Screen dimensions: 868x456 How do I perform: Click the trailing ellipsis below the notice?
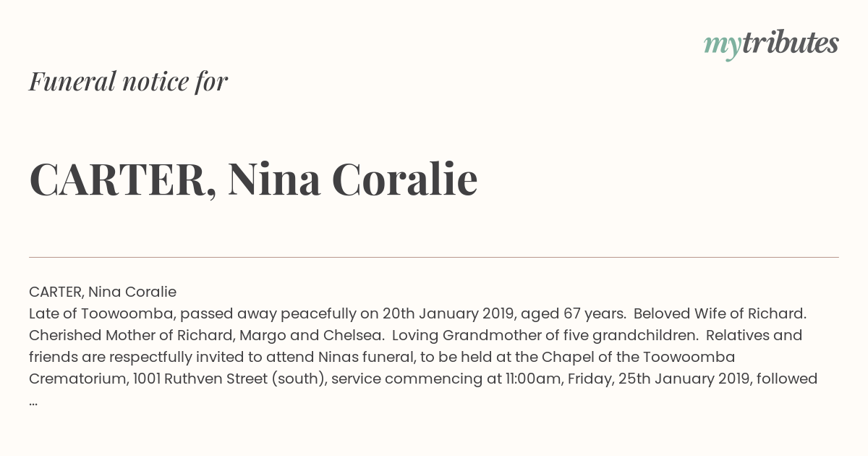pos(33,402)
